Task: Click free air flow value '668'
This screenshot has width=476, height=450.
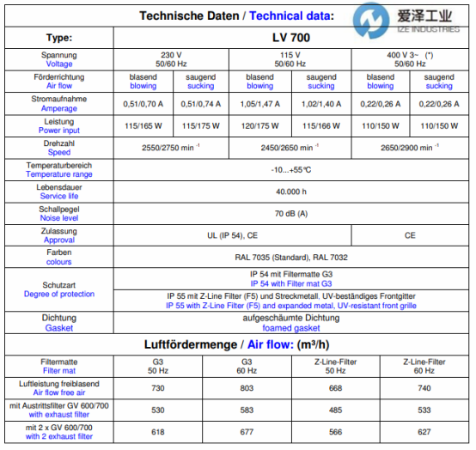Action: [335, 388]
